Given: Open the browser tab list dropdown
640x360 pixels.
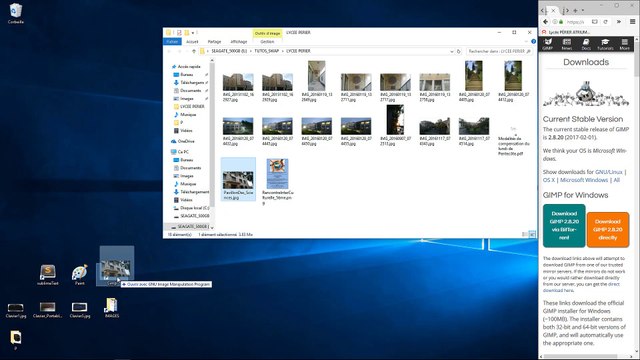Looking at the screenshot, I should 582,11.
